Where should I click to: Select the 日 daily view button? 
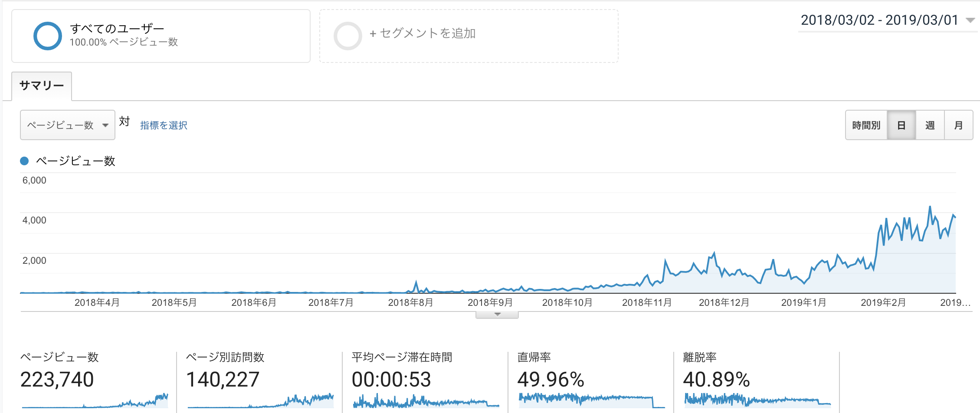pyautogui.click(x=901, y=125)
